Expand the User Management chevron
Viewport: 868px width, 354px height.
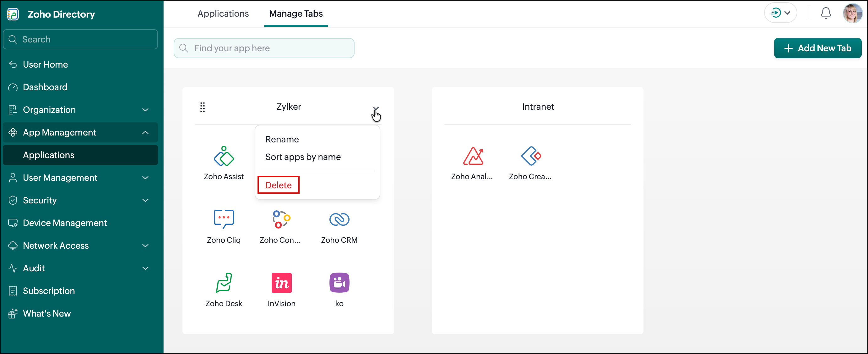(x=146, y=178)
